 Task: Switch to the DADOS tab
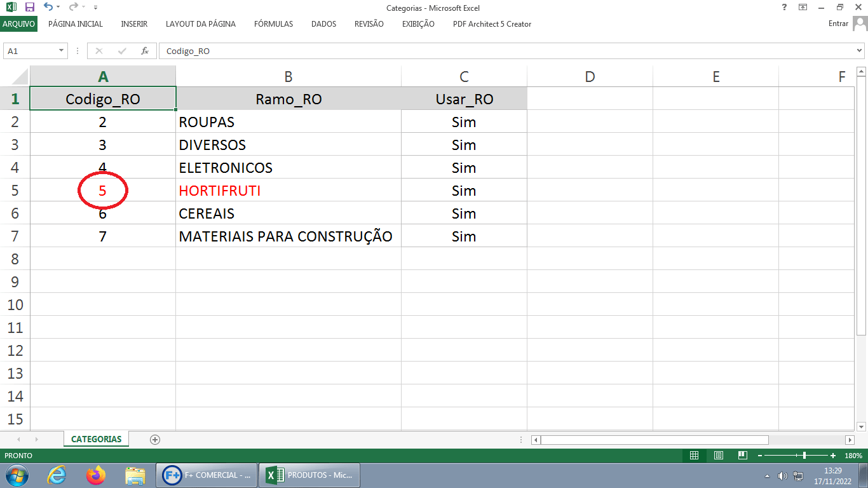323,24
